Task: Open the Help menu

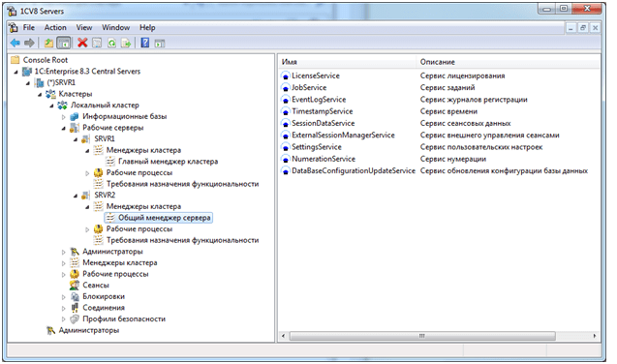Action: click(x=147, y=27)
